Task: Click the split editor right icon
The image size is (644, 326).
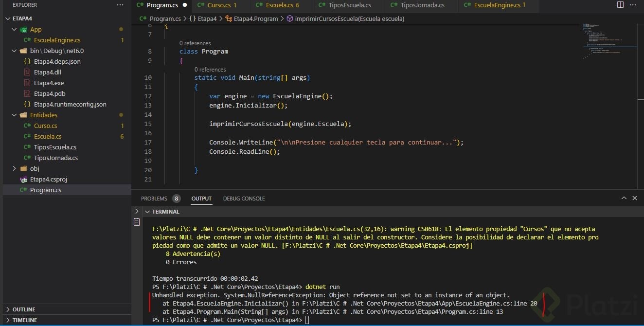Action: [620, 5]
